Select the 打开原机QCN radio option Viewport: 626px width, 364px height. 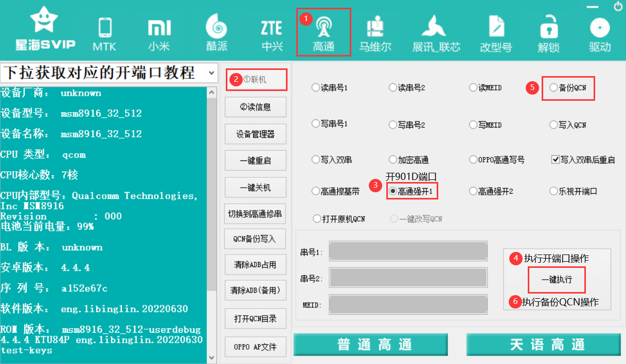click(x=339, y=219)
